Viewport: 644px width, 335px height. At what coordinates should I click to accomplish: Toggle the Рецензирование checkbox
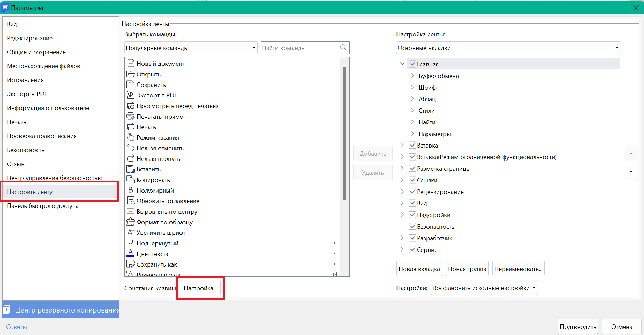(x=413, y=192)
